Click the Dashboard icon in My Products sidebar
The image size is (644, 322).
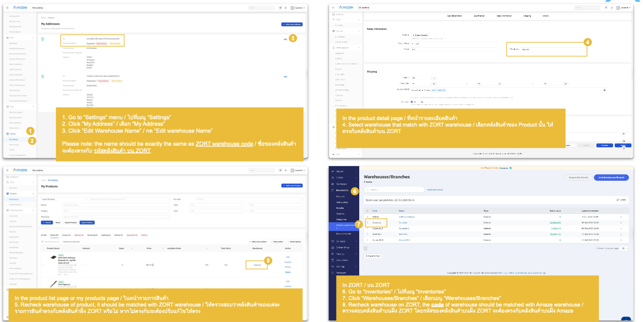(x=7, y=177)
